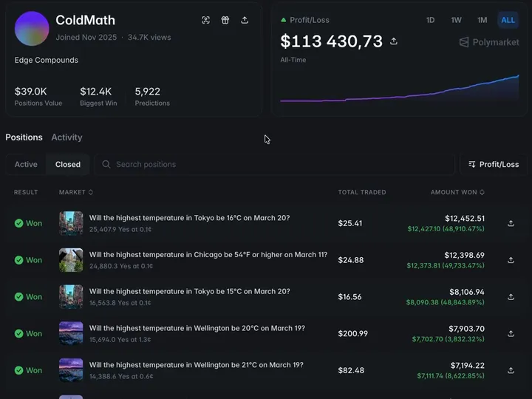The image size is (532, 399).
Task: Share the Wellington 20°C March 19 position
Action: pyautogui.click(x=511, y=333)
